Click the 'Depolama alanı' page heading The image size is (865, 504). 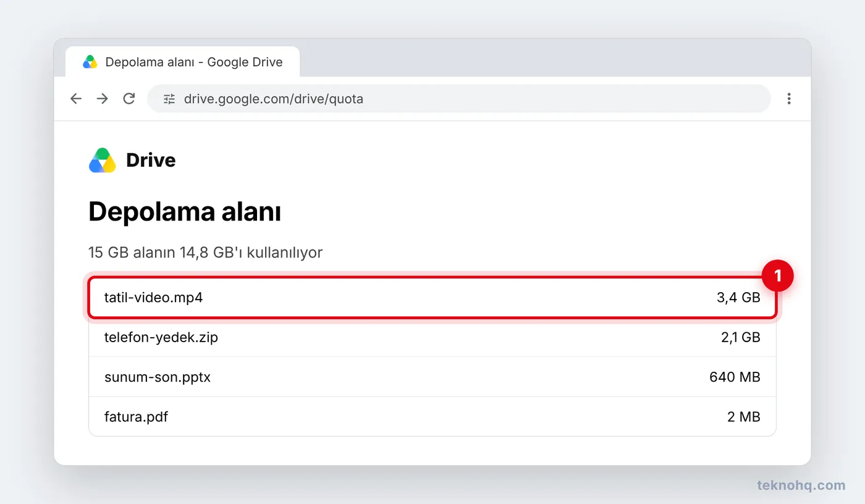185,212
